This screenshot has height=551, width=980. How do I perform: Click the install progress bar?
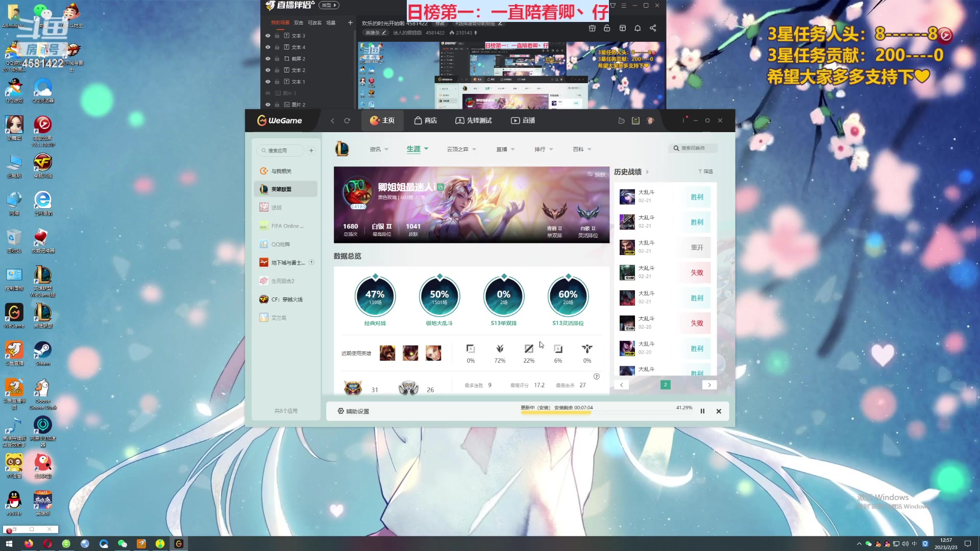606,412
